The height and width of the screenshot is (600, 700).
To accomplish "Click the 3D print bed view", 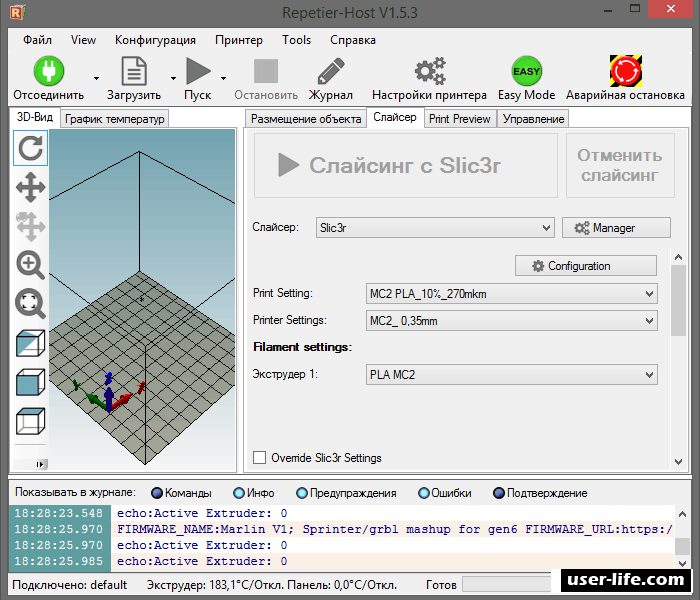I will [x=142, y=300].
